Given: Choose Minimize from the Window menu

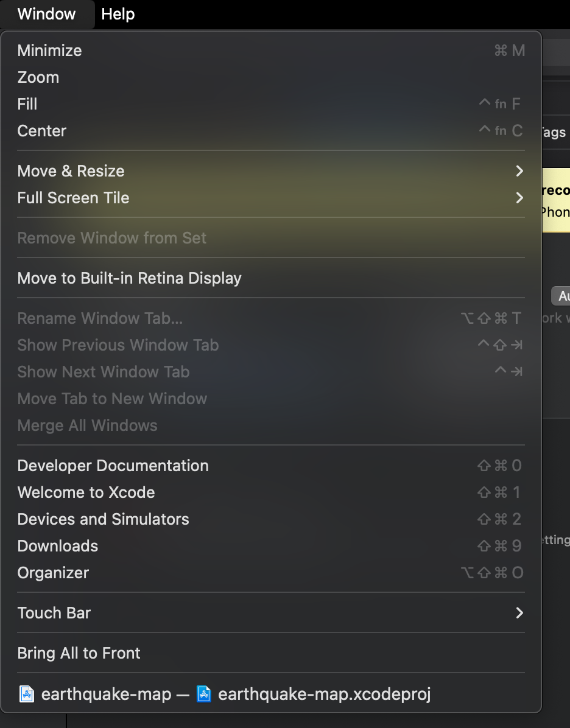Looking at the screenshot, I should pyautogui.click(x=271, y=51).
